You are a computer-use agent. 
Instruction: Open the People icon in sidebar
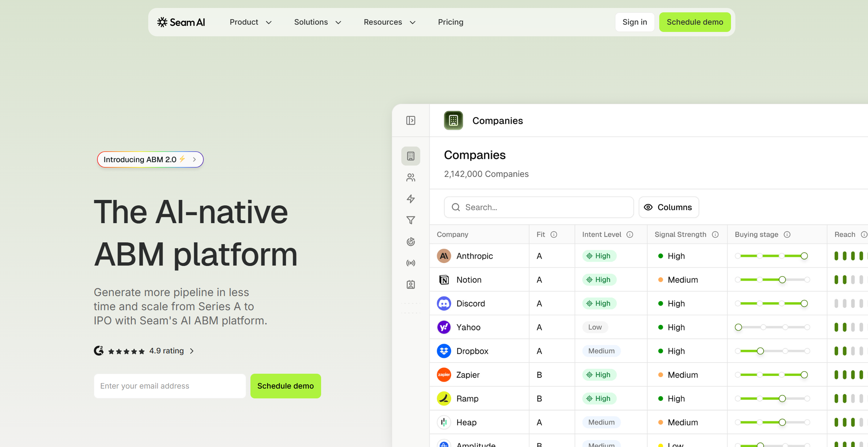pos(411,177)
